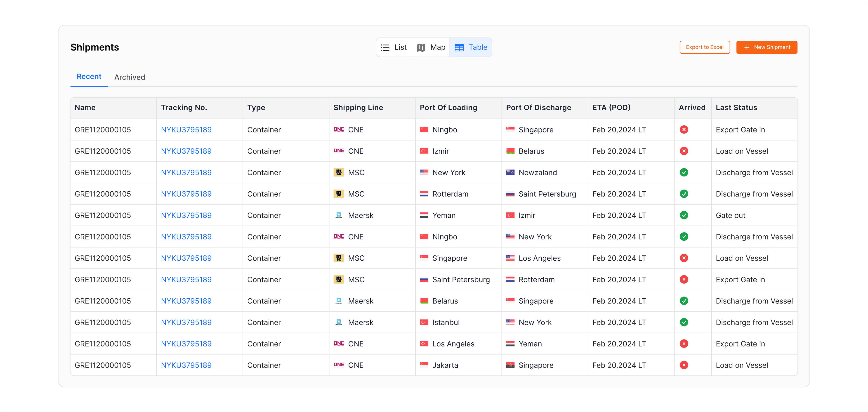Image resolution: width=868 pixels, height=412 pixels.
Task: Click the table grid icon
Action: (x=459, y=48)
